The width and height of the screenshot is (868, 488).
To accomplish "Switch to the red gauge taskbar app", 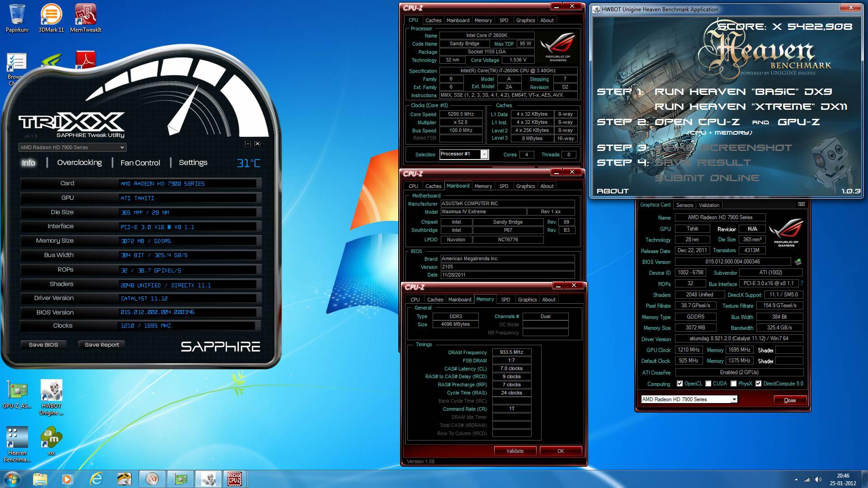I will point(152,479).
